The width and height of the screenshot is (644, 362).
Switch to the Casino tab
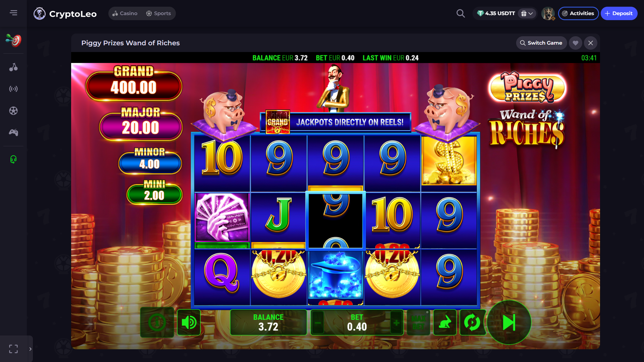(x=125, y=13)
